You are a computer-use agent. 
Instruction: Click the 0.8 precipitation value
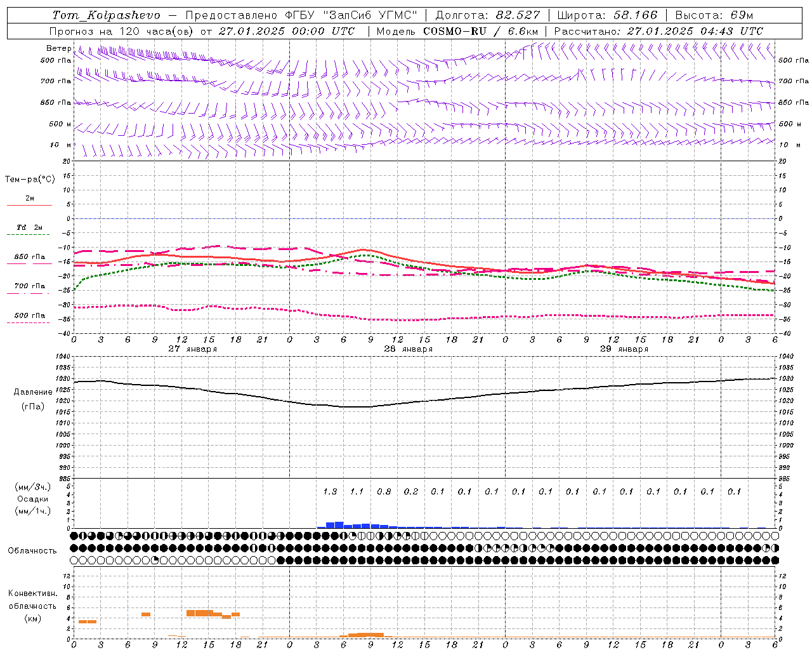[384, 491]
